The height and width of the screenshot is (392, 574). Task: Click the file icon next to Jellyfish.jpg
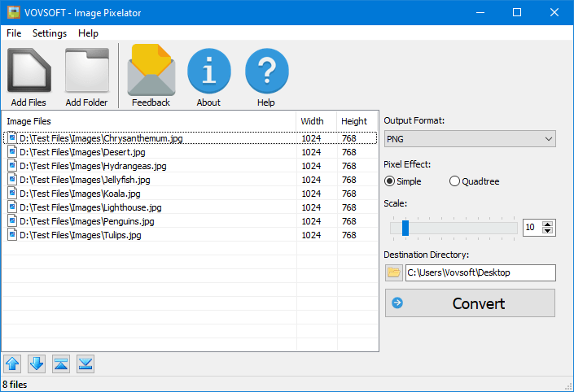pos(12,180)
